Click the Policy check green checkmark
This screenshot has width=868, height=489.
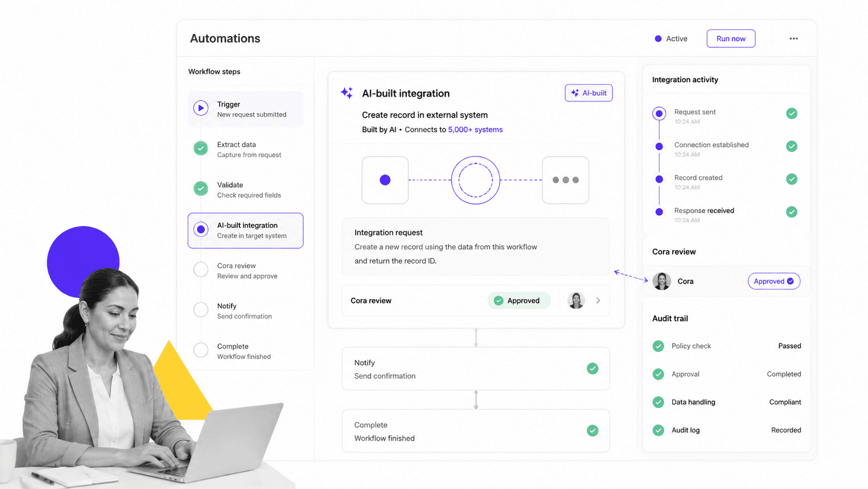(658, 346)
